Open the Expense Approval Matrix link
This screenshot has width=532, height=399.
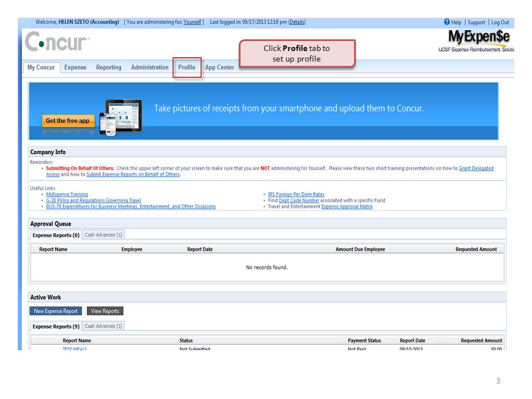coord(347,206)
